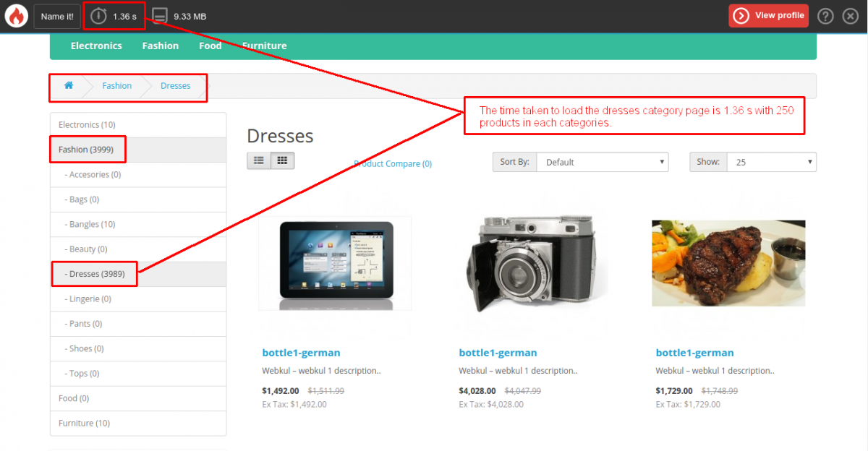Click the vintage camera product thumbnail
The image size is (868, 451).
click(x=531, y=263)
